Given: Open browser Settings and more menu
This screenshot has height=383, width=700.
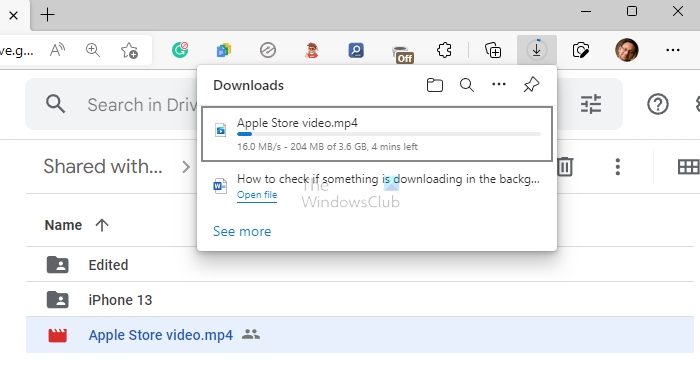Looking at the screenshot, I should click(x=672, y=50).
